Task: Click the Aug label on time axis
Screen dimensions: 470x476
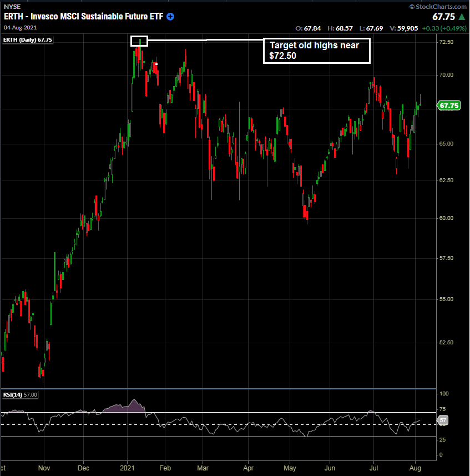Action: click(x=415, y=468)
